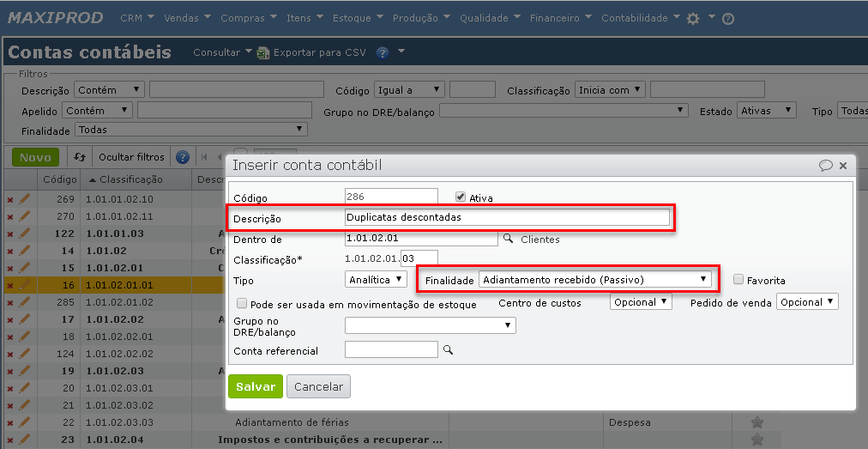Click the magnifier next to Conta referencial field
Image resolution: width=868 pixels, height=449 pixels.
tap(448, 349)
